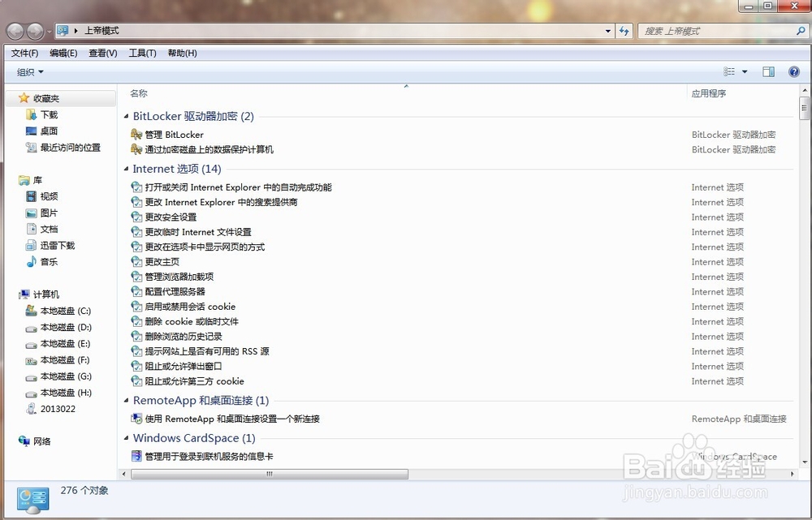Open 打开或关闭 Internet Explorer 中的自动完成功能
The height and width of the screenshot is (520, 812).
coord(238,187)
